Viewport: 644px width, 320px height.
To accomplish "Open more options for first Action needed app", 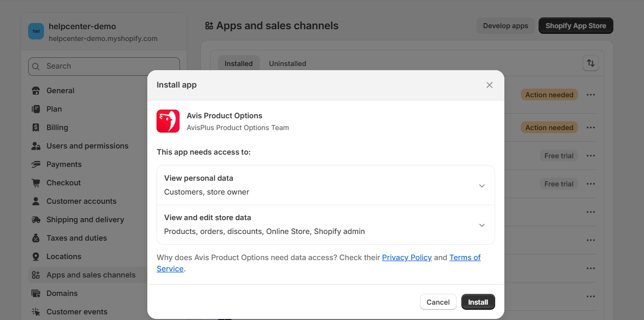I will point(591,95).
